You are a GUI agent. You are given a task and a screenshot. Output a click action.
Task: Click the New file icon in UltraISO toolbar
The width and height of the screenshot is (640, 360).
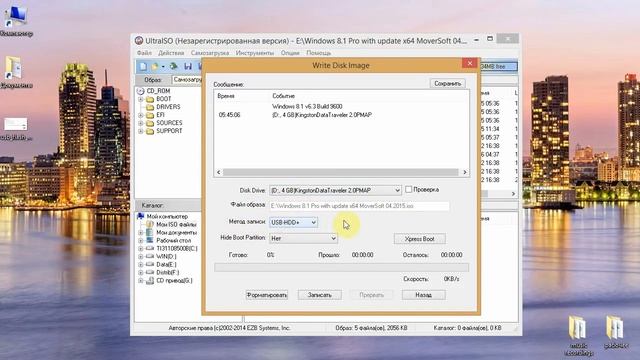pos(143,66)
